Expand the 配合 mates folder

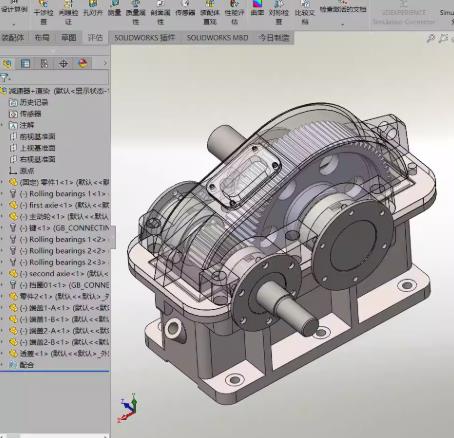[x=2, y=365]
